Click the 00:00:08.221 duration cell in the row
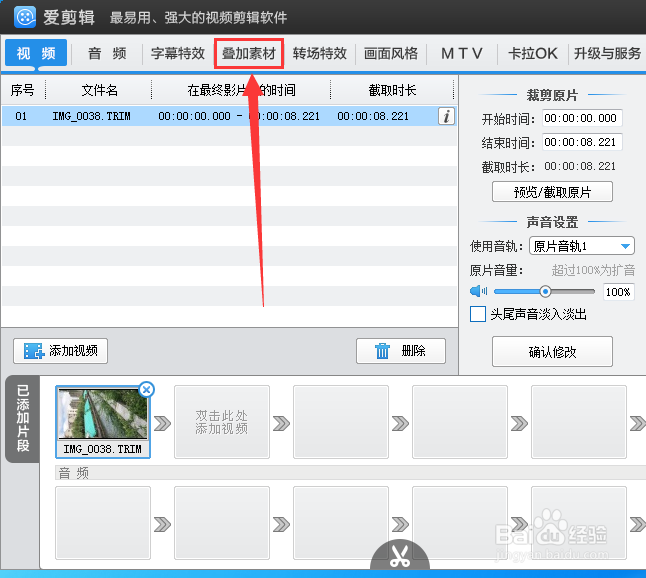Image resolution: width=646 pixels, height=578 pixels. (373, 116)
